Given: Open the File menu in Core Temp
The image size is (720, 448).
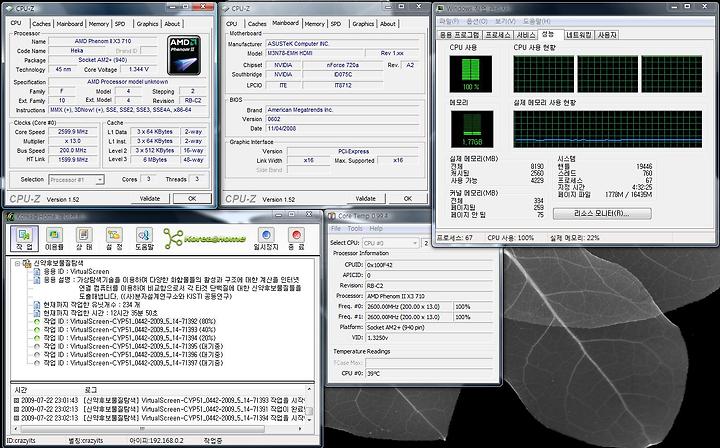Looking at the screenshot, I should tap(336, 229).
